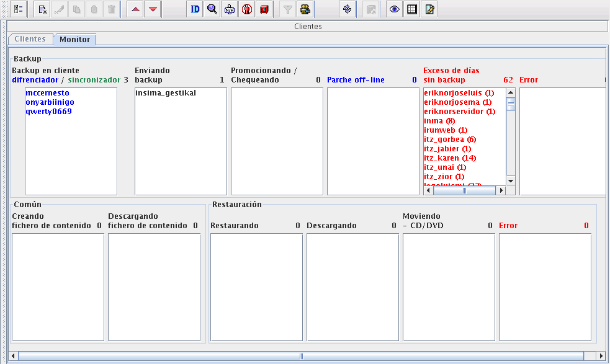Click the red up arrow icon
Image resolution: width=610 pixels, height=364 pixels.
tap(135, 9)
